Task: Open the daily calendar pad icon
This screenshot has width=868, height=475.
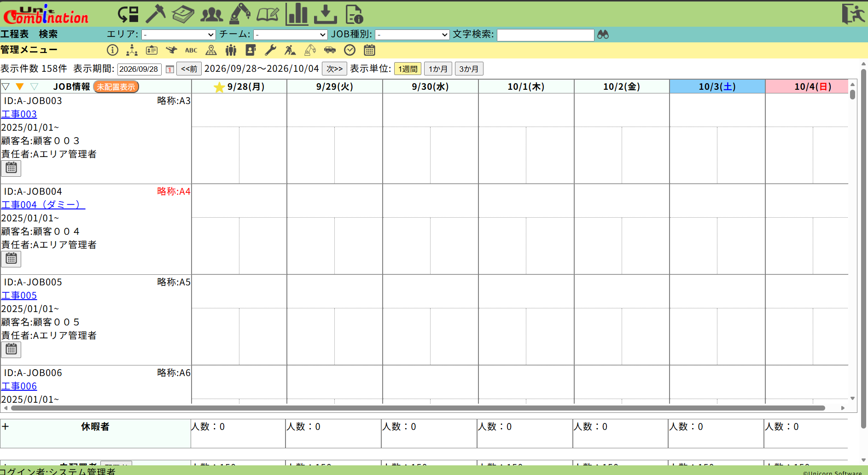Action: coord(183,14)
